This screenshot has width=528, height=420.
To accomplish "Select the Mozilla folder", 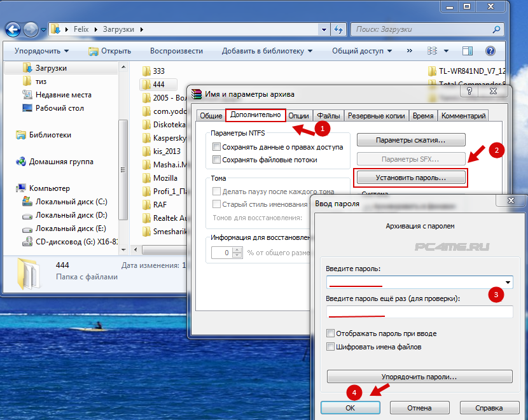I will pyautogui.click(x=160, y=178).
